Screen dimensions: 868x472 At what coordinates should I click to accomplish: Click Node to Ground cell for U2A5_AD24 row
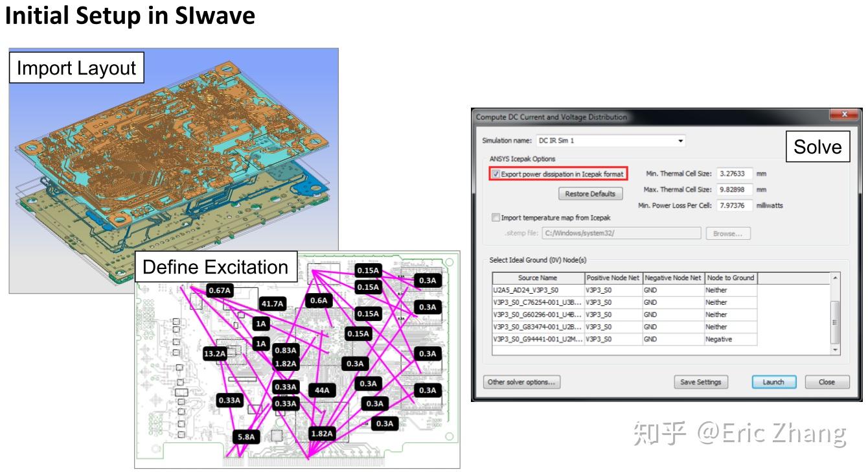(731, 290)
